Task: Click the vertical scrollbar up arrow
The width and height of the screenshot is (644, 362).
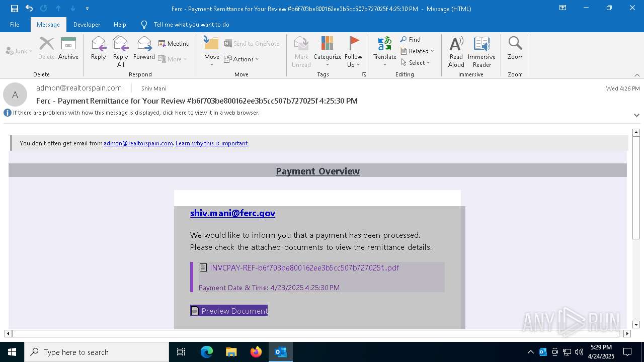Action: pos(636,132)
